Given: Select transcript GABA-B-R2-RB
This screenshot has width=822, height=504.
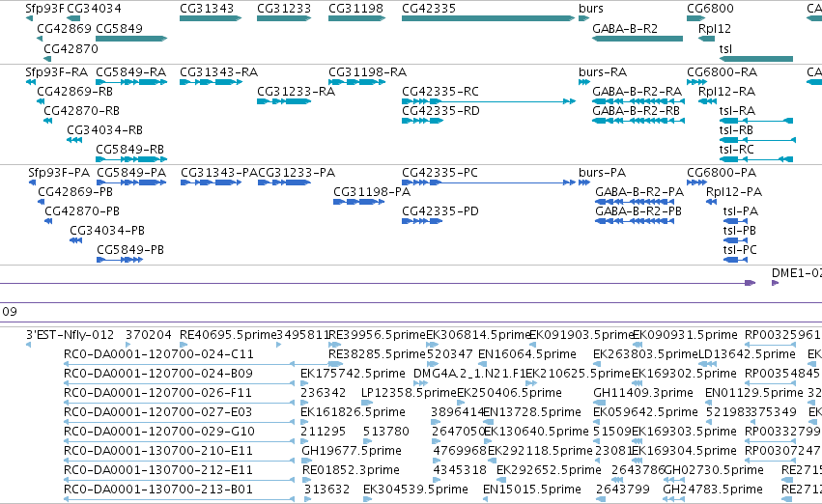Looking at the screenshot, I should tap(638, 121).
